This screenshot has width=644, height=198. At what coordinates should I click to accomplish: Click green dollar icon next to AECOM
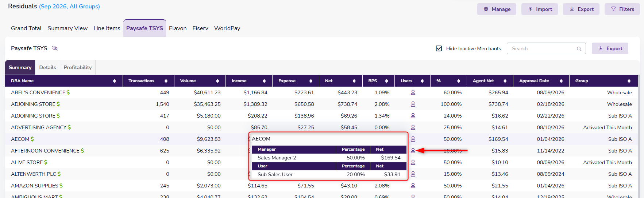pos(32,139)
